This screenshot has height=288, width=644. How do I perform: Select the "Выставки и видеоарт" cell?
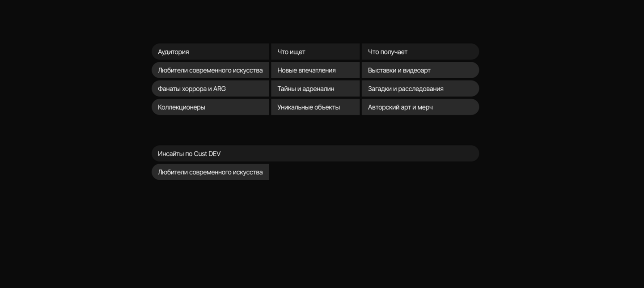420,70
